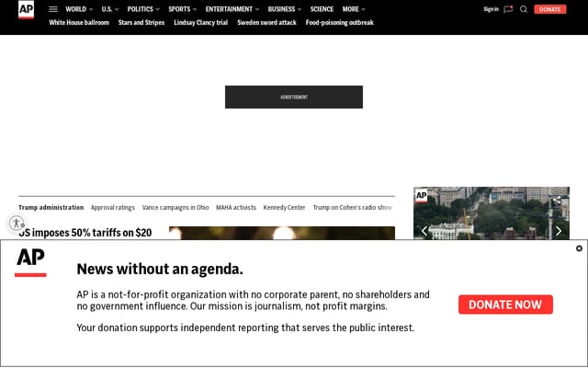
Task: Click the AP logo in the header
Action: tap(27, 9)
